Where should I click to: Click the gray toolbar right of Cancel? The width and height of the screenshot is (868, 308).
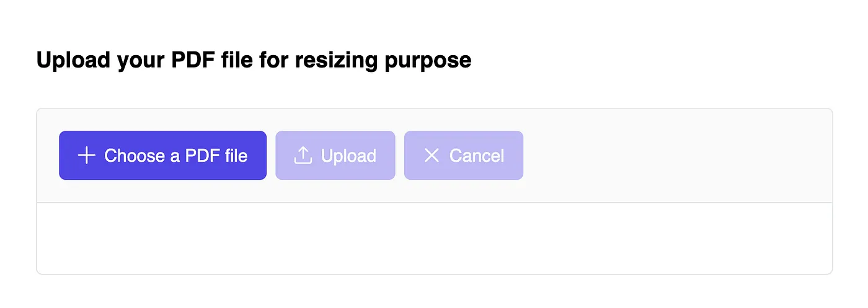[676, 156]
